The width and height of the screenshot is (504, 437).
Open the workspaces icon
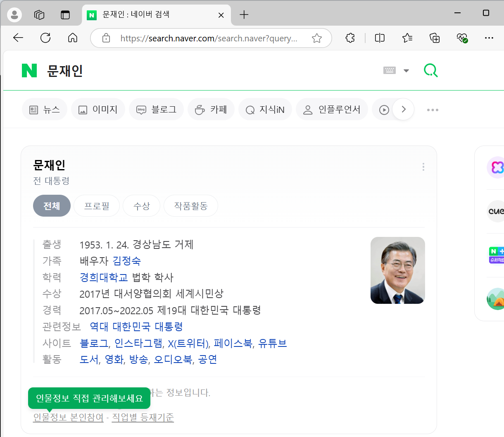39,15
